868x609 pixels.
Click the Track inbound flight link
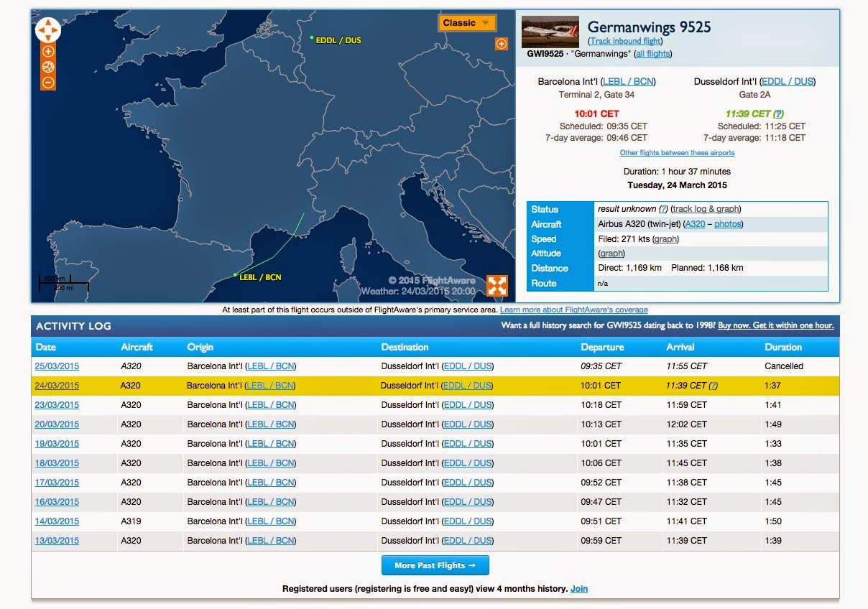626,41
